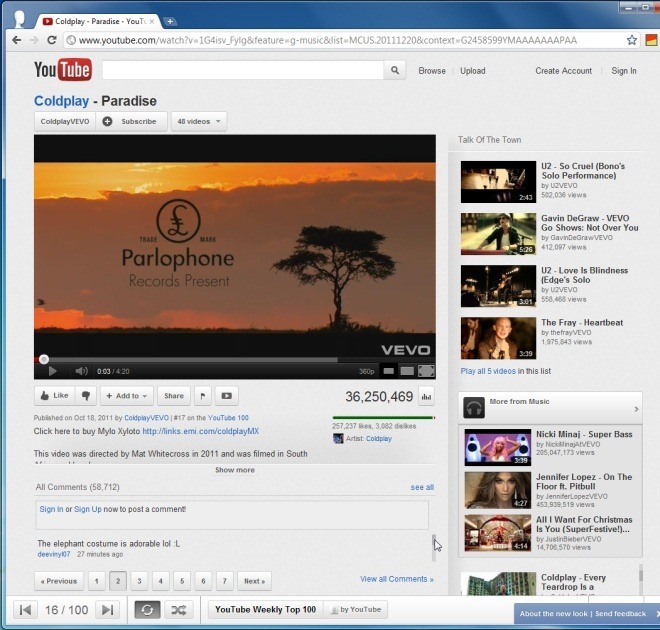Skip to previous playlist video

click(25, 610)
